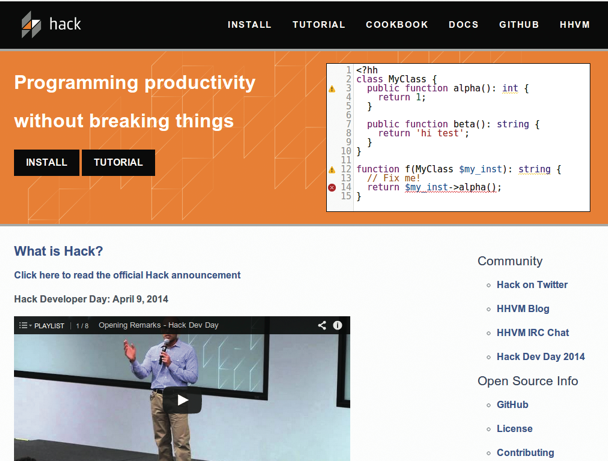608x461 pixels.
Task: Click the code editor sample area
Action: (463, 138)
